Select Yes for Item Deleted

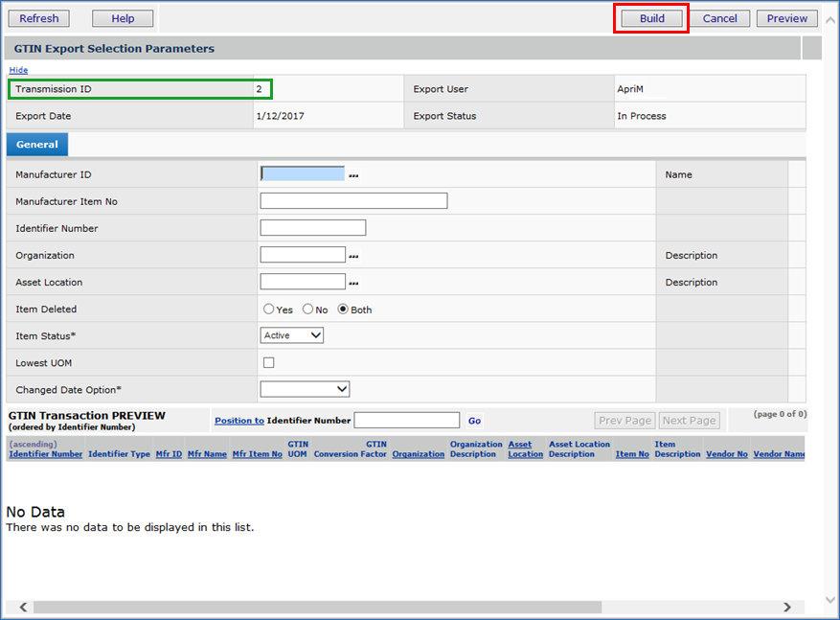(x=269, y=310)
